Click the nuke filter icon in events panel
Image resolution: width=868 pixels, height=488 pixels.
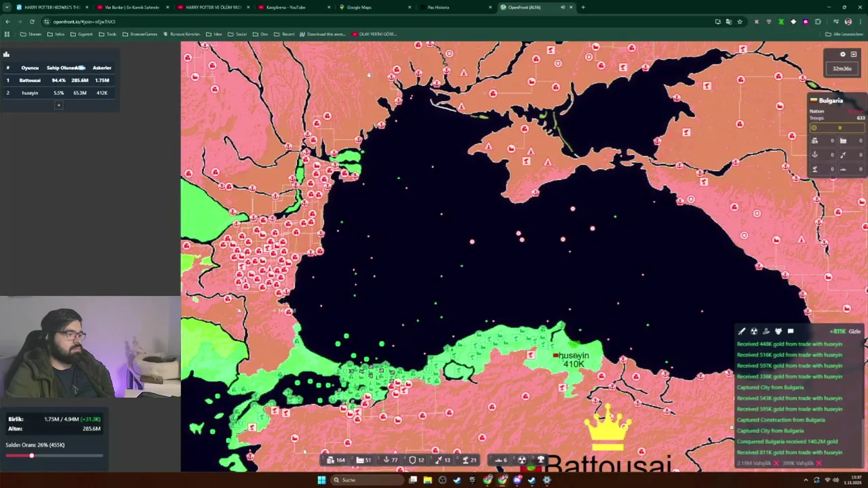[754, 331]
